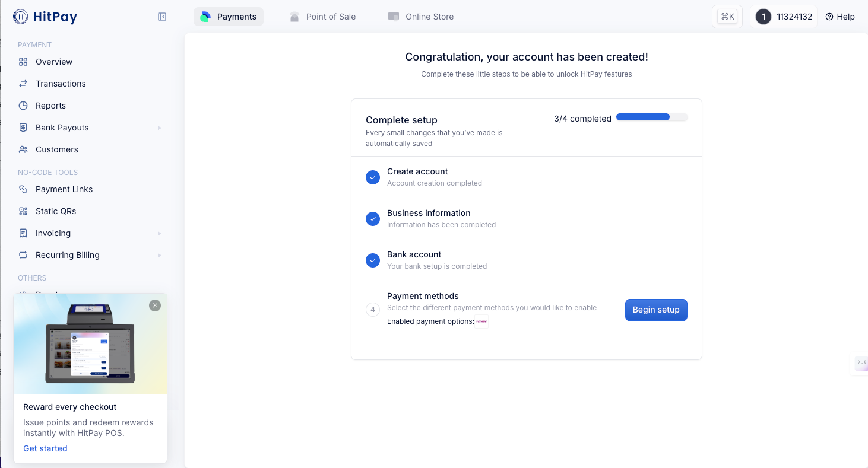The height and width of the screenshot is (468, 868).
Task: Dismiss the Reward every checkout promo card
Action: pos(155,305)
